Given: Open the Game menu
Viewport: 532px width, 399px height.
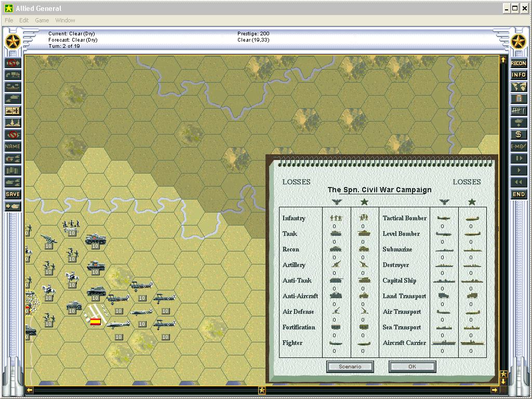Looking at the screenshot, I should [x=42, y=20].
